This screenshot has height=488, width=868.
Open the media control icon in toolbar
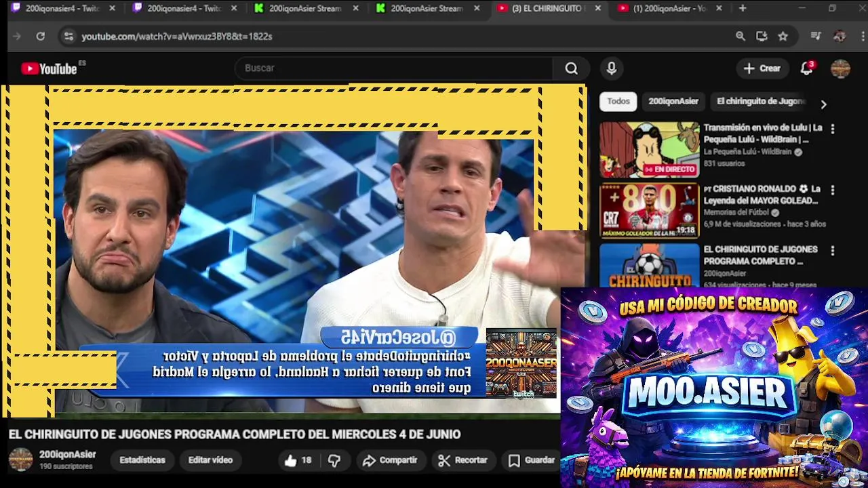click(816, 37)
